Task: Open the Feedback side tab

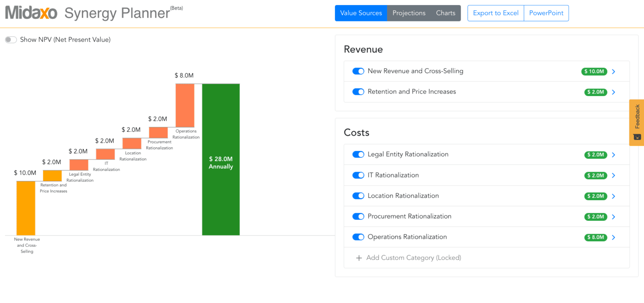Action: click(636, 122)
